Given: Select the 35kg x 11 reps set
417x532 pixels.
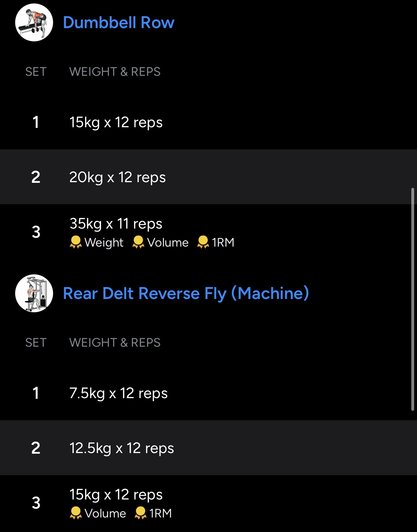Looking at the screenshot, I should click(x=116, y=224).
